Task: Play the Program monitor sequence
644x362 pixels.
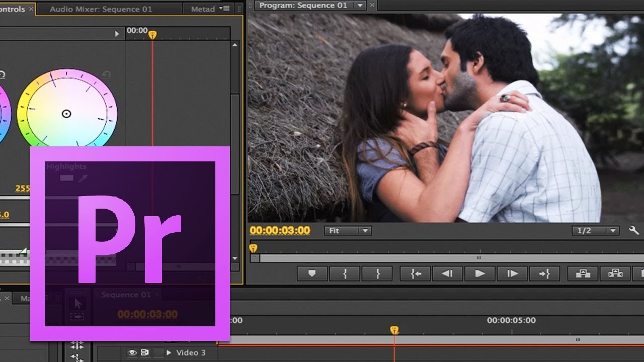Action: [480, 274]
